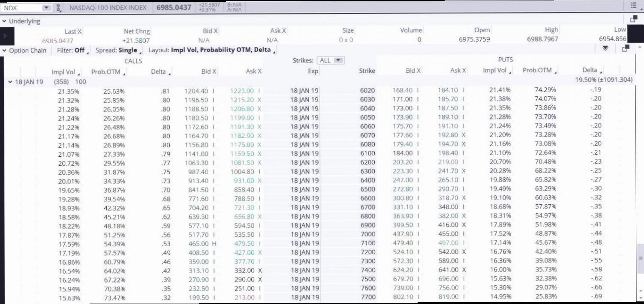Collapse the Underlying section
The width and height of the screenshot is (644, 304).
[4, 21]
